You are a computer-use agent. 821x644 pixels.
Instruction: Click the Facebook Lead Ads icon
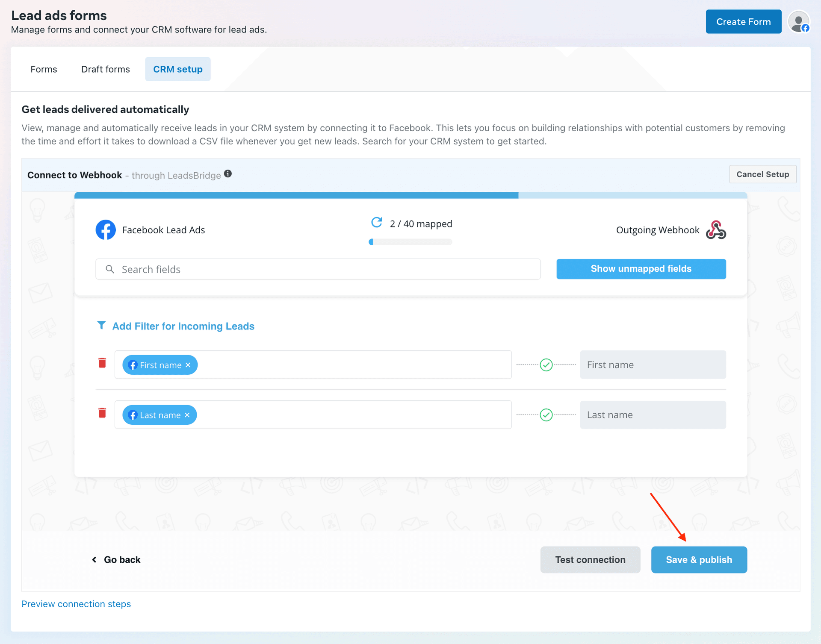(106, 229)
